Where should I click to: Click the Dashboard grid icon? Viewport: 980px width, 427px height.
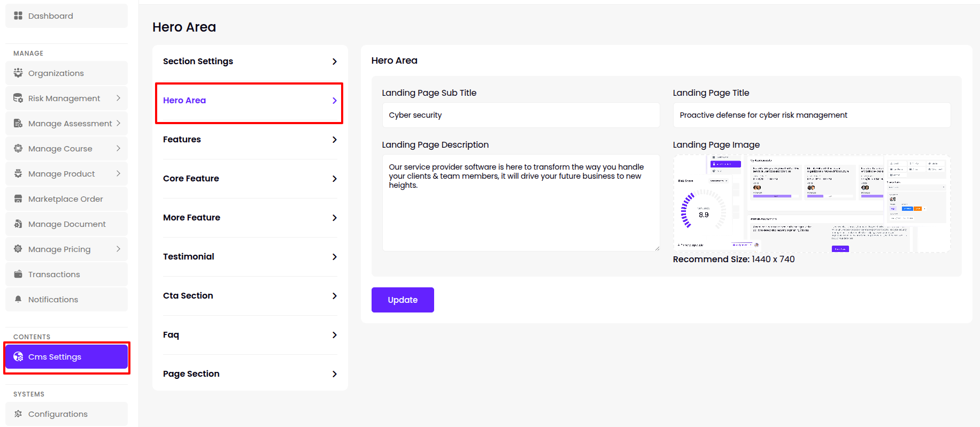18,16
